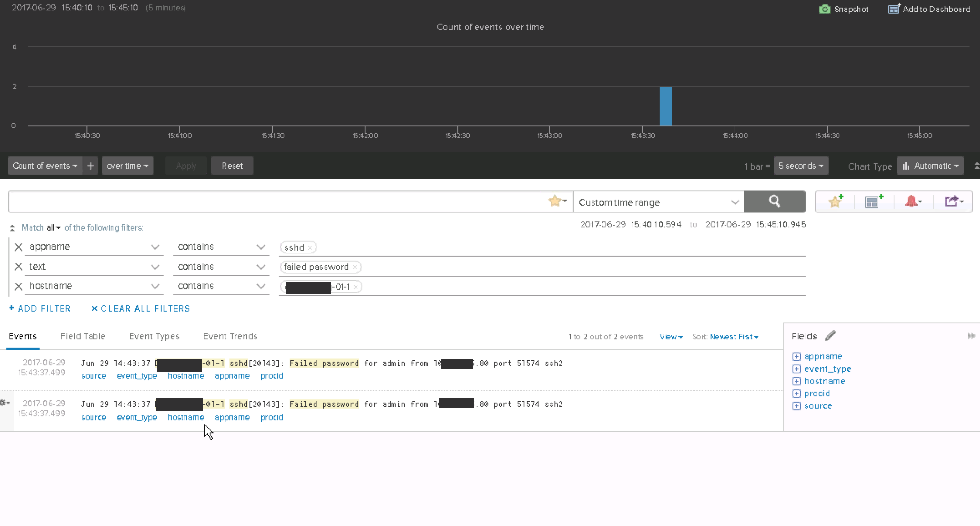The height and width of the screenshot is (526, 980).
Task: Click the Reset button
Action: coord(232,166)
